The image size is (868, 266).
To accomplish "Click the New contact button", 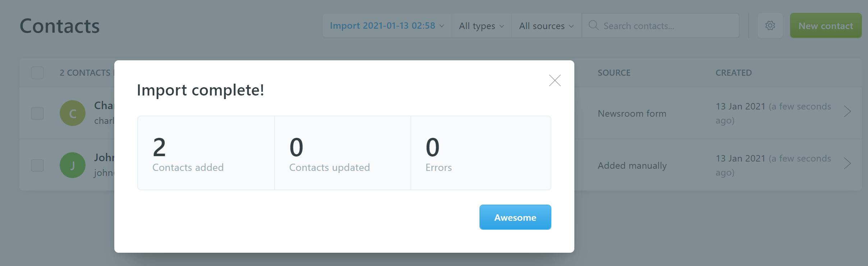I will (826, 26).
